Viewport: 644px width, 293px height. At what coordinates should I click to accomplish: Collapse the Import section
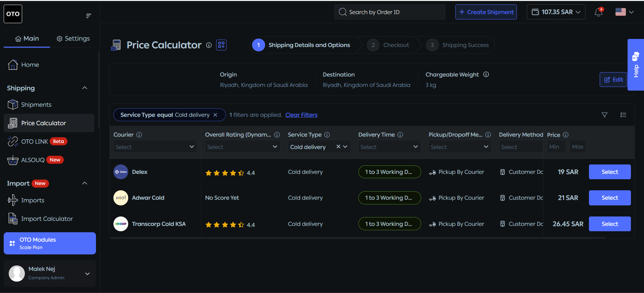point(85,183)
